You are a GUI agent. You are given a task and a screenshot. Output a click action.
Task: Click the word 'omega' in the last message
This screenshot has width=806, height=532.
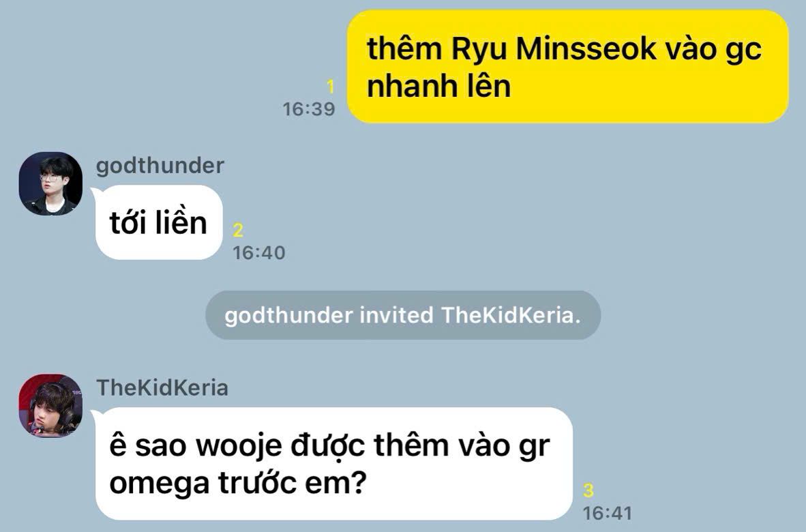tap(160, 484)
